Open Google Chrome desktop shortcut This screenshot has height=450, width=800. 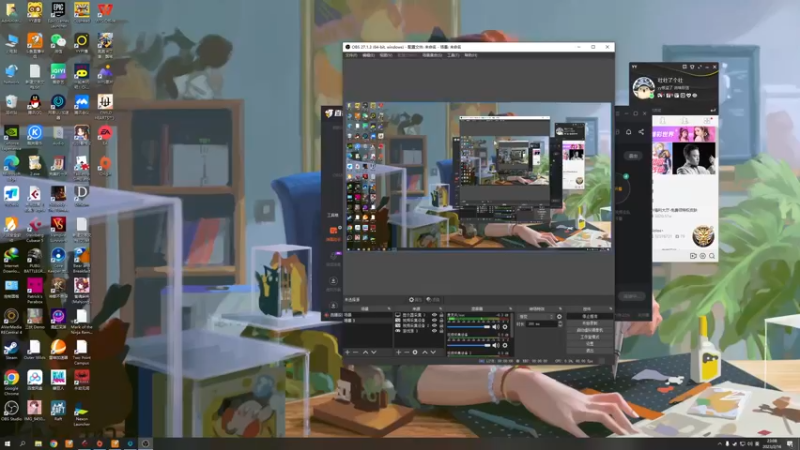coord(11,382)
